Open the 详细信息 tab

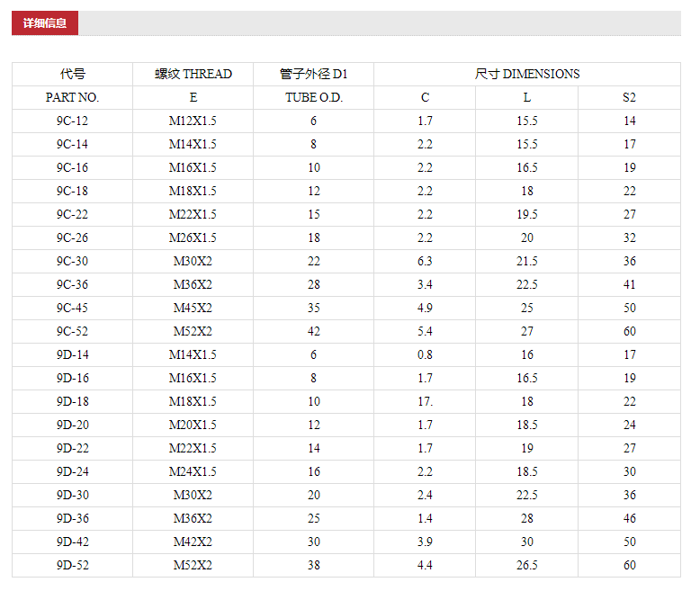[x=45, y=22]
